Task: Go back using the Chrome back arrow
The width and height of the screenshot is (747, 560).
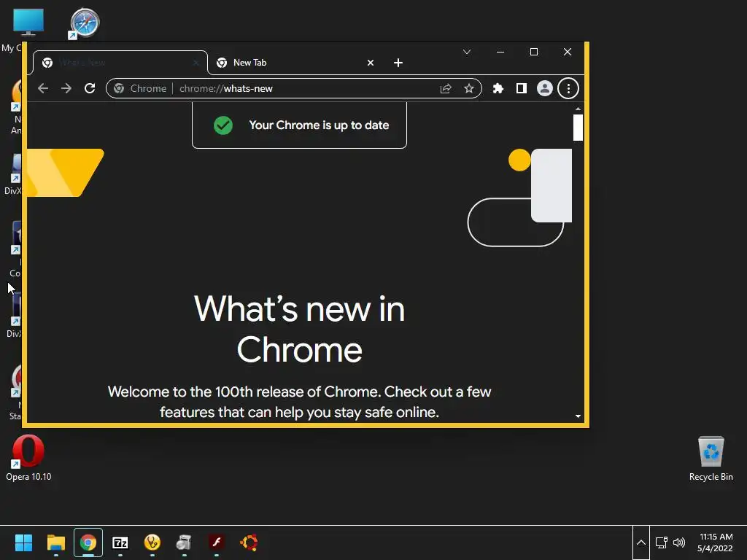Action: [x=43, y=88]
